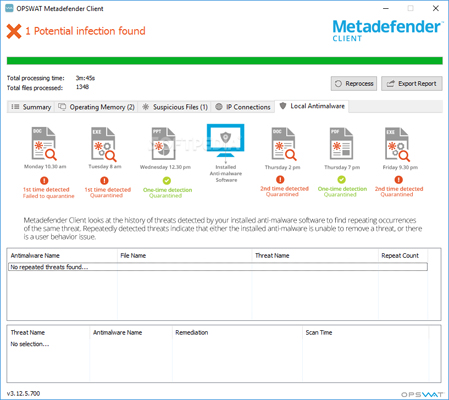449x400 pixels.
Task: Switch to the IP Connections tab
Action: click(x=243, y=107)
